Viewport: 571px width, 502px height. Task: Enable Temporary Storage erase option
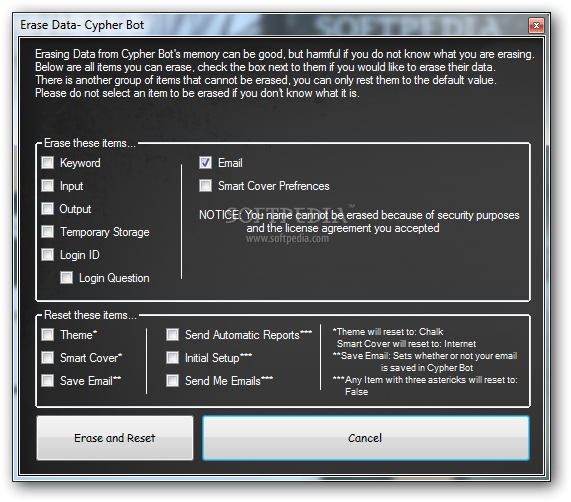(48, 232)
